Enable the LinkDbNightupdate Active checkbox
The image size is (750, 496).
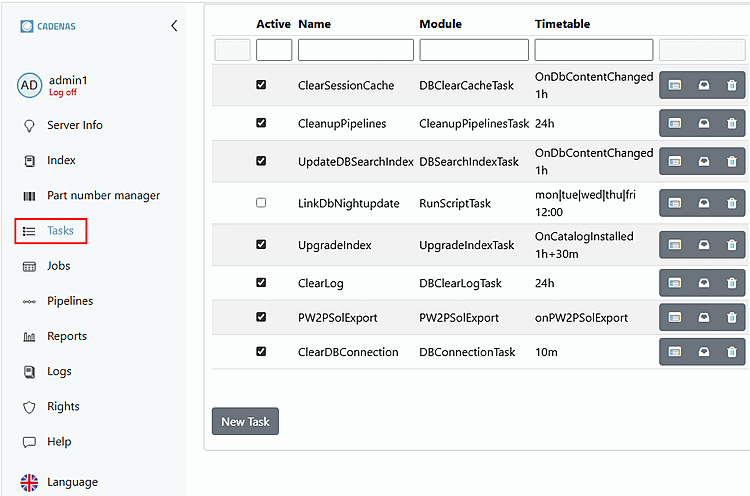[261, 203]
